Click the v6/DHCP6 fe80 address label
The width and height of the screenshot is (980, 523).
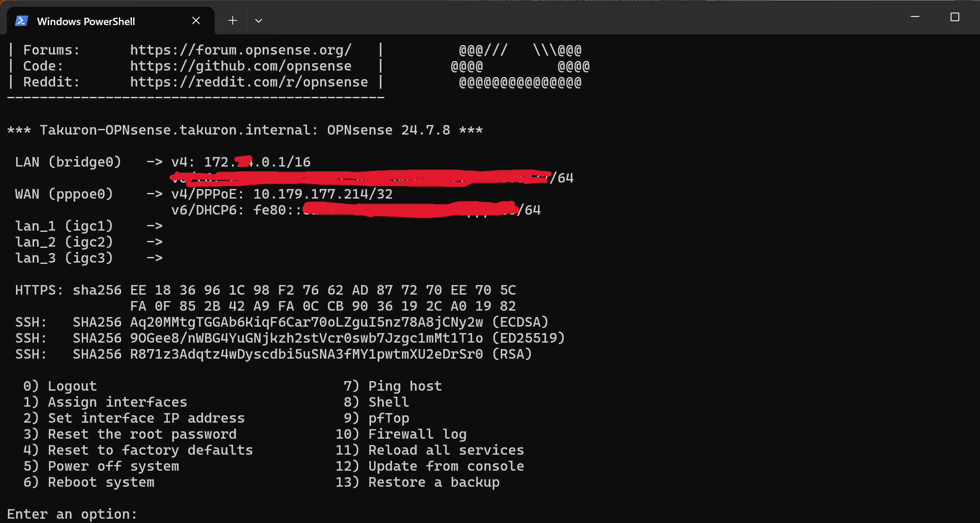coord(356,210)
